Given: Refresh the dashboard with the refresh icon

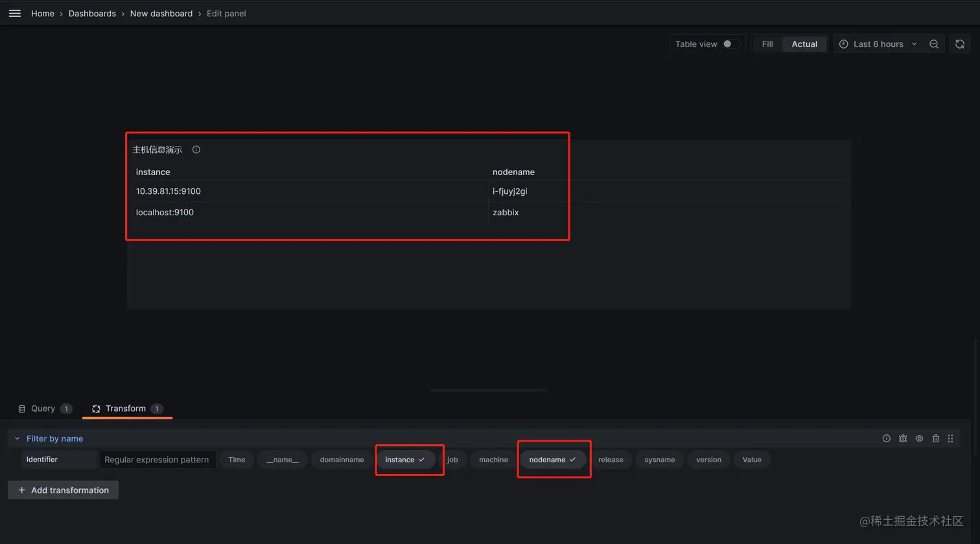Looking at the screenshot, I should (x=960, y=44).
